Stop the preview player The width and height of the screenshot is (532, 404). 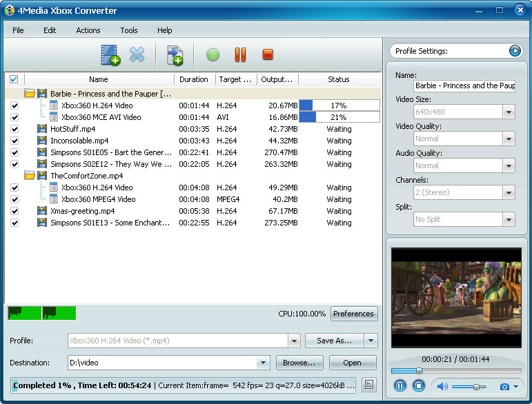point(419,386)
